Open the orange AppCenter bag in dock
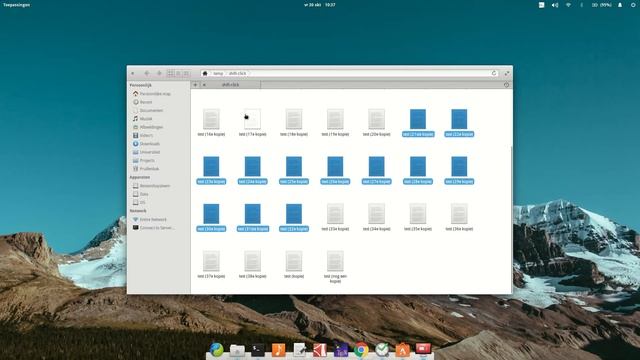This screenshot has width=640, height=360. pos(402,350)
